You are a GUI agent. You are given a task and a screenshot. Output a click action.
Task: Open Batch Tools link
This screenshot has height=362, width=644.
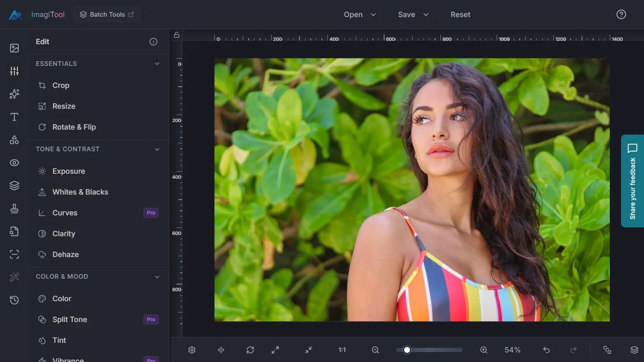[107, 15]
